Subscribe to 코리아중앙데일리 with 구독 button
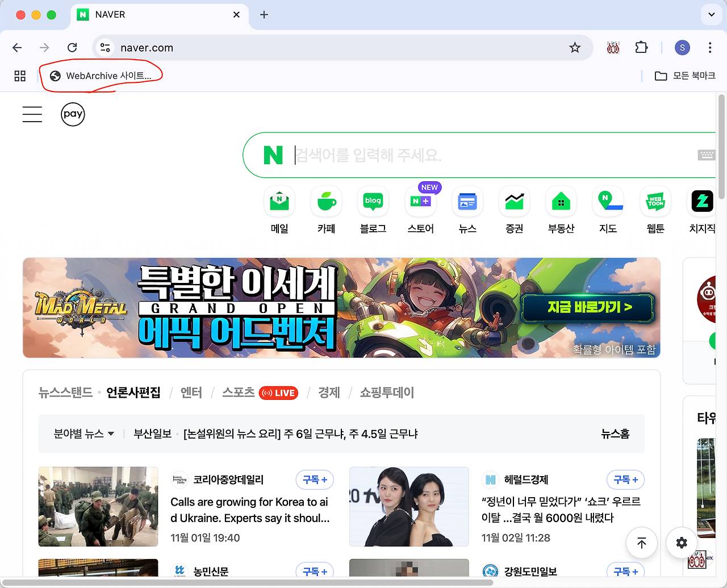Viewport: 727px width, 588px height. pos(315,479)
